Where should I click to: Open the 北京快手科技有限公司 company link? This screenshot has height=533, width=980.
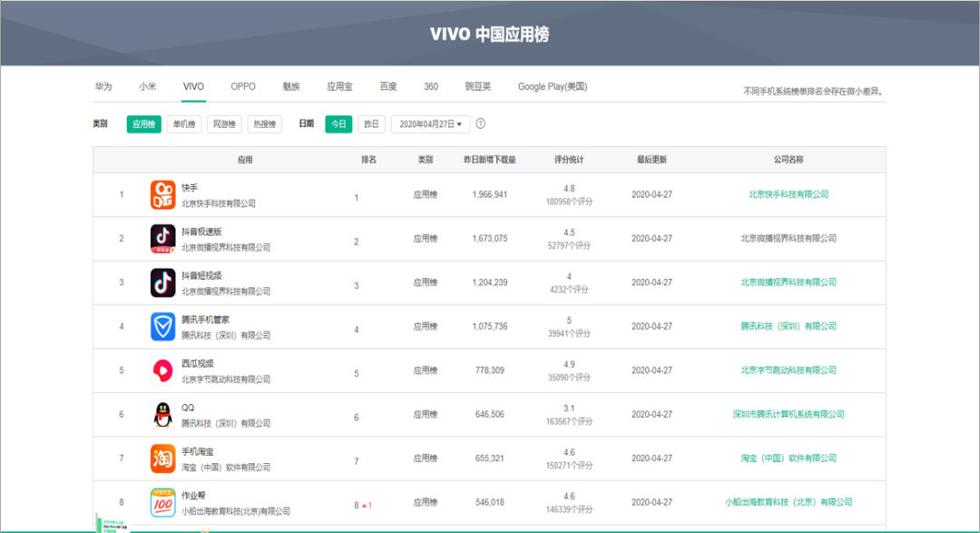coord(789,194)
